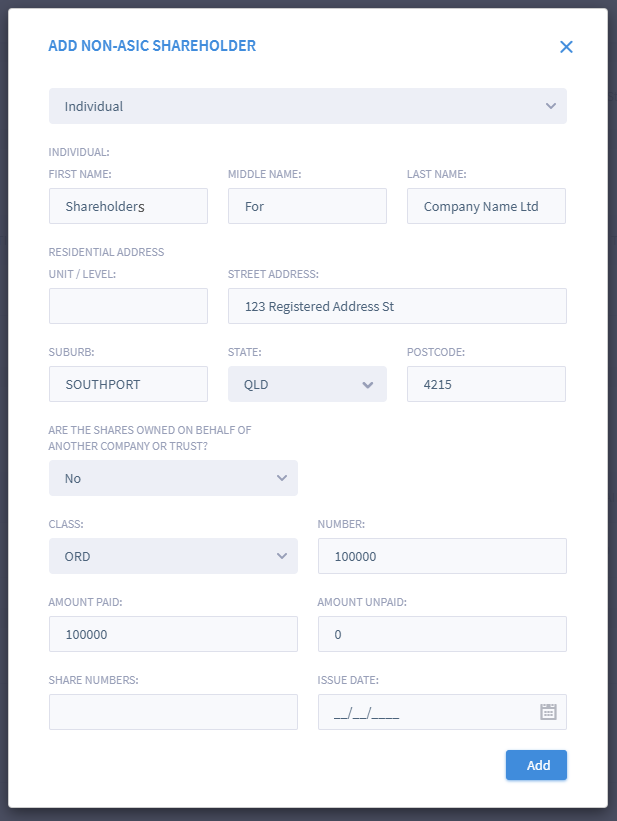Expand the Individual shareholder type dropdown

tap(307, 106)
